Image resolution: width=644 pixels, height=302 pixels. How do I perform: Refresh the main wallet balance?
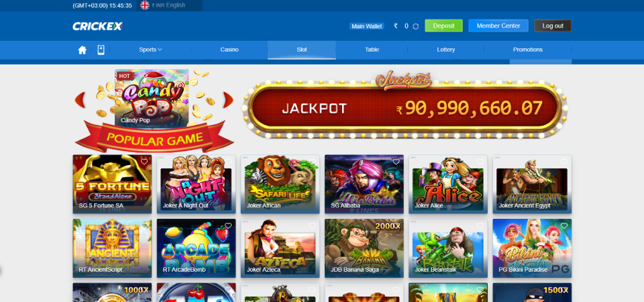coord(416,26)
